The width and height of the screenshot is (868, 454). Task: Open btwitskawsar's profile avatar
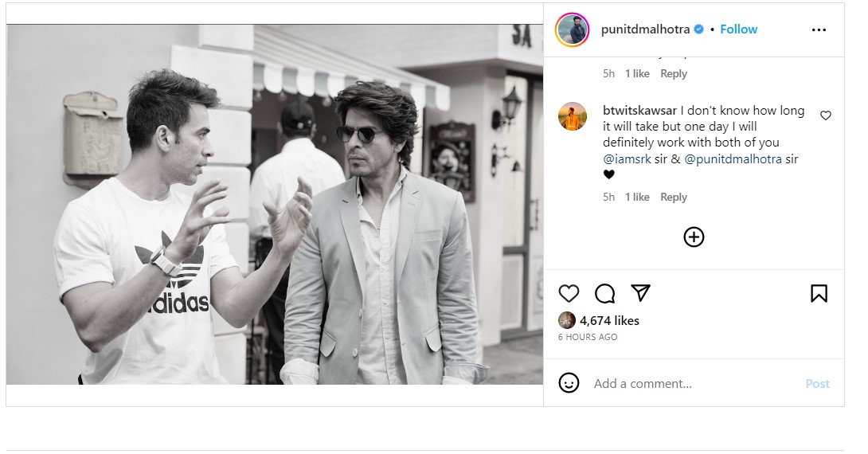tap(573, 116)
